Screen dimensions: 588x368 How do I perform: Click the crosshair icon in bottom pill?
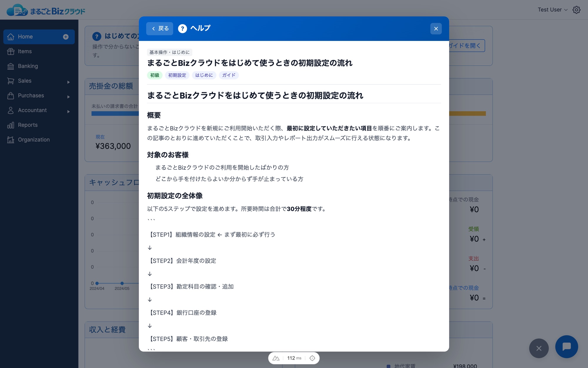(312, 358)
